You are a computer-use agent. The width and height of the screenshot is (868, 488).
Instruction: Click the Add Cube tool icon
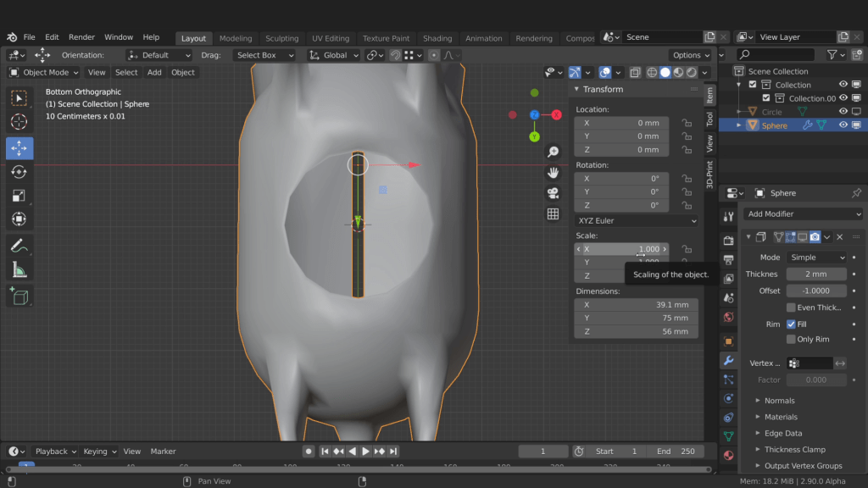tap(19, 297)
